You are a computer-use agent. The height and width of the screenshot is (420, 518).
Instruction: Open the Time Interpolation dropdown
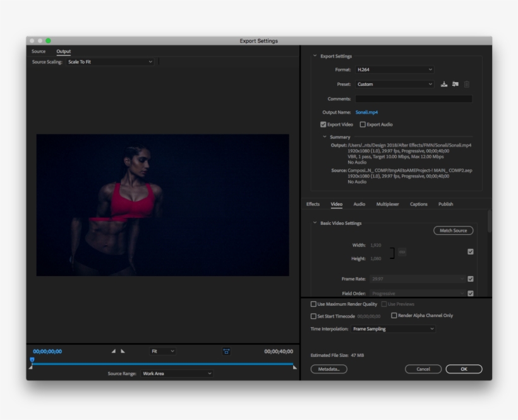click(393, 329)
